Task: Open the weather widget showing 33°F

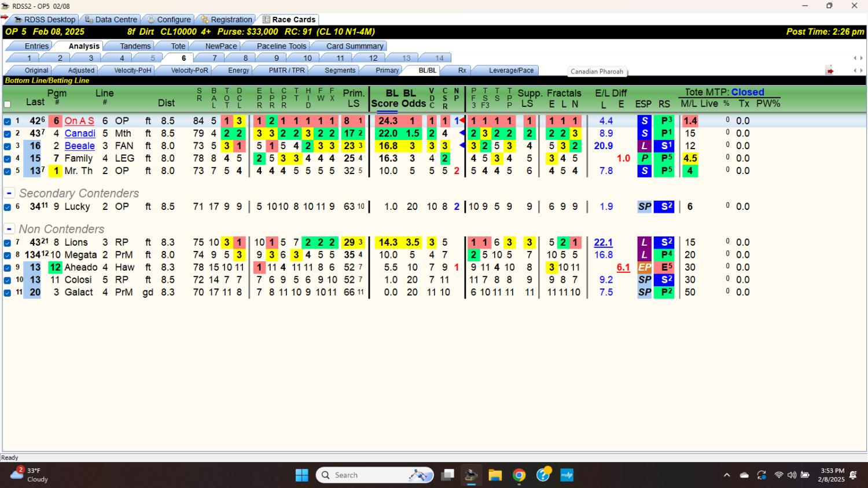Action: coord(29,475)
